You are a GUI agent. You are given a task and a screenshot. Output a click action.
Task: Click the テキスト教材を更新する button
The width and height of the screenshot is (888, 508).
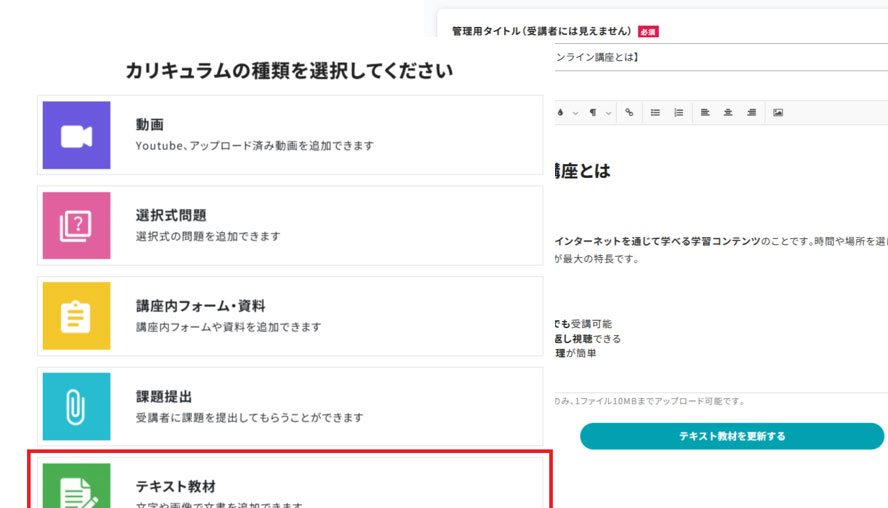click(x=732, y=436)
